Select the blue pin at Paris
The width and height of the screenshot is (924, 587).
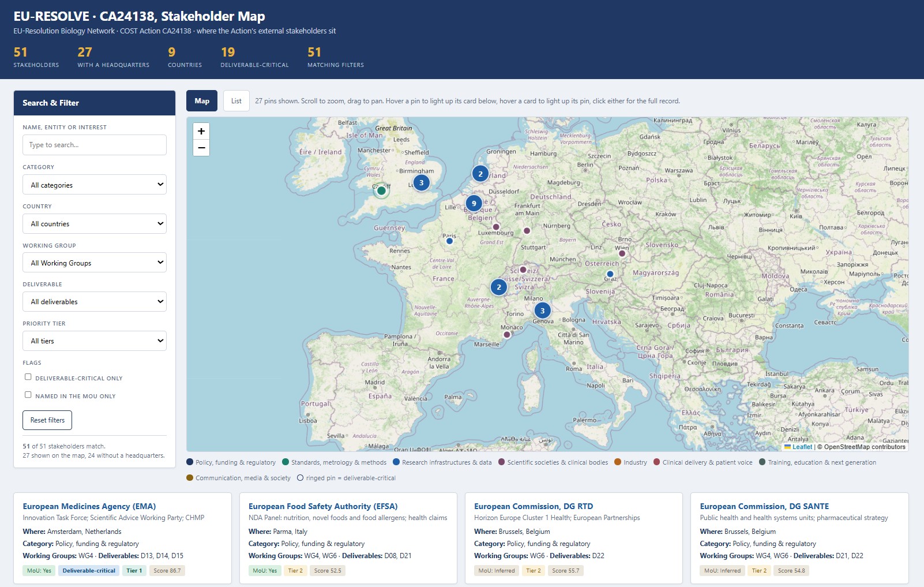[x=450, y=241]
